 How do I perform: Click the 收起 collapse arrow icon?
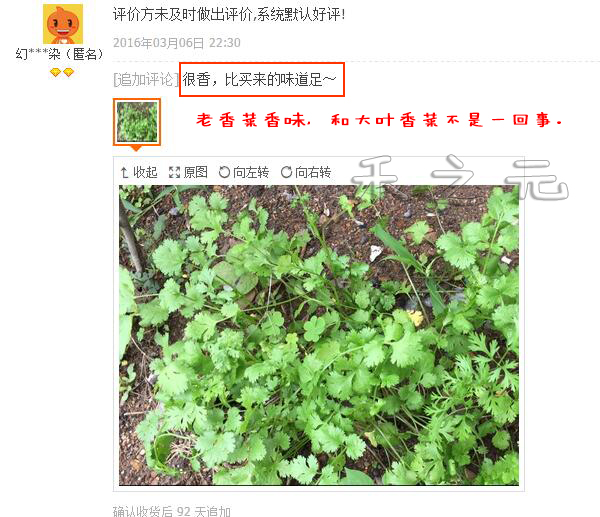point(124,173)
